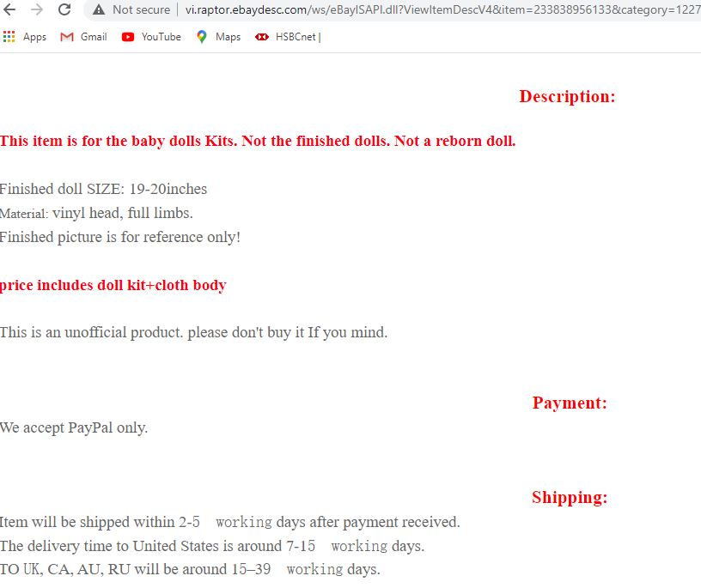Click the address bar URL text
701x588 pixels.
(x=442, y=9)
